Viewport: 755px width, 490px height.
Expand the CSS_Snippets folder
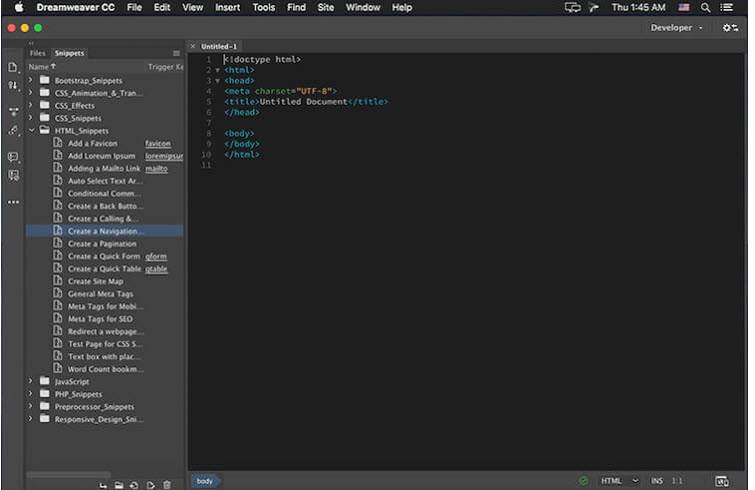[31, 117]
